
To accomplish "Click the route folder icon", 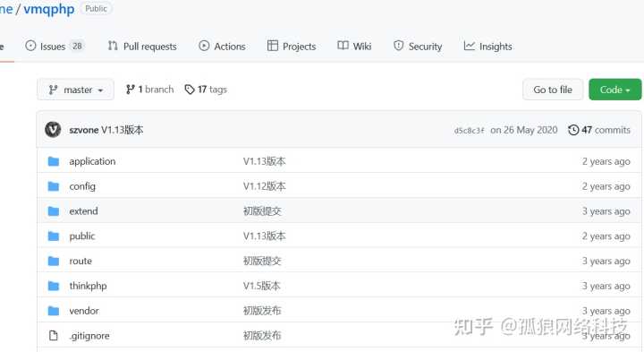I will (54, 261).
